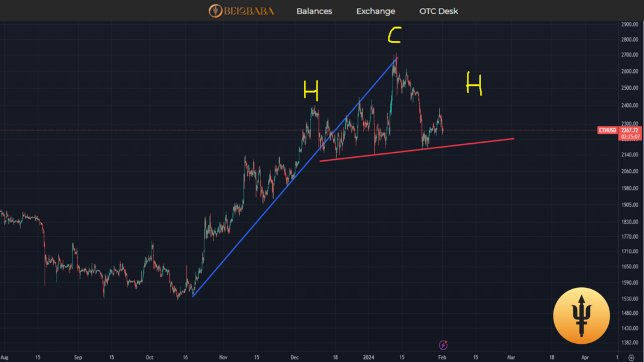Select the red support trendline
Viewport: 644px width, 362px height.
(415, 150)
